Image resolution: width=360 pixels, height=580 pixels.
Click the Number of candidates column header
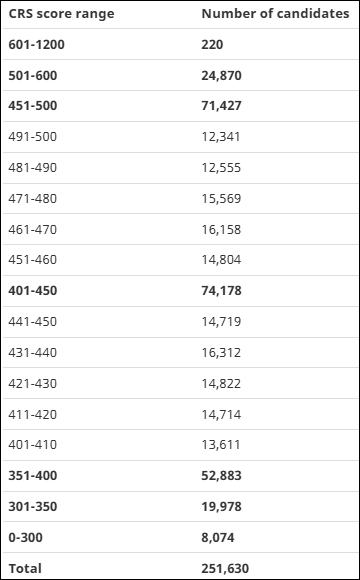tap(275, 14)
